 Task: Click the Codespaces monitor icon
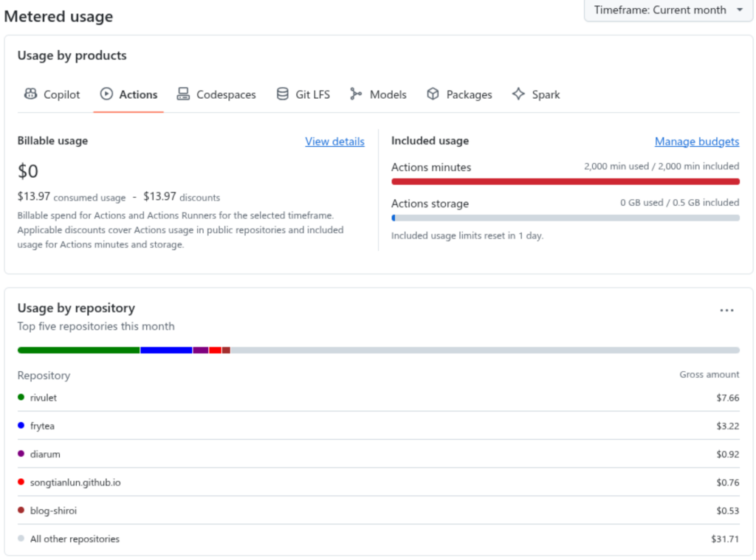click(183, 94)
